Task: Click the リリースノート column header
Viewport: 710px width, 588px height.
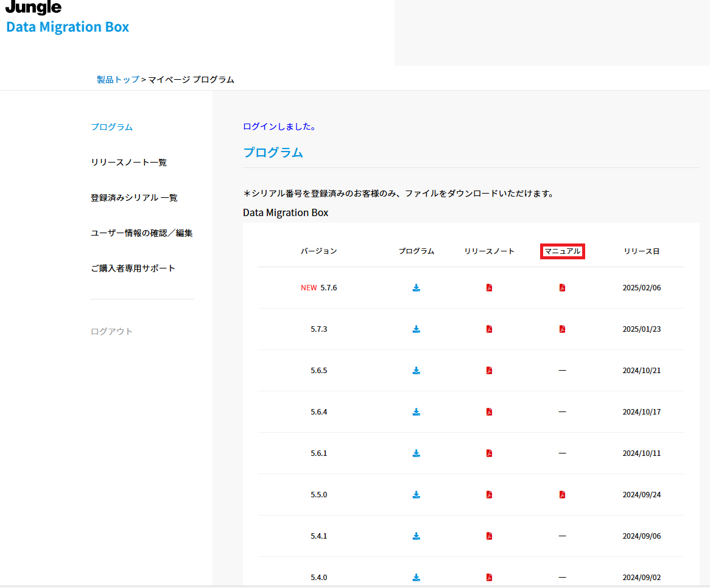Action: 489,251
